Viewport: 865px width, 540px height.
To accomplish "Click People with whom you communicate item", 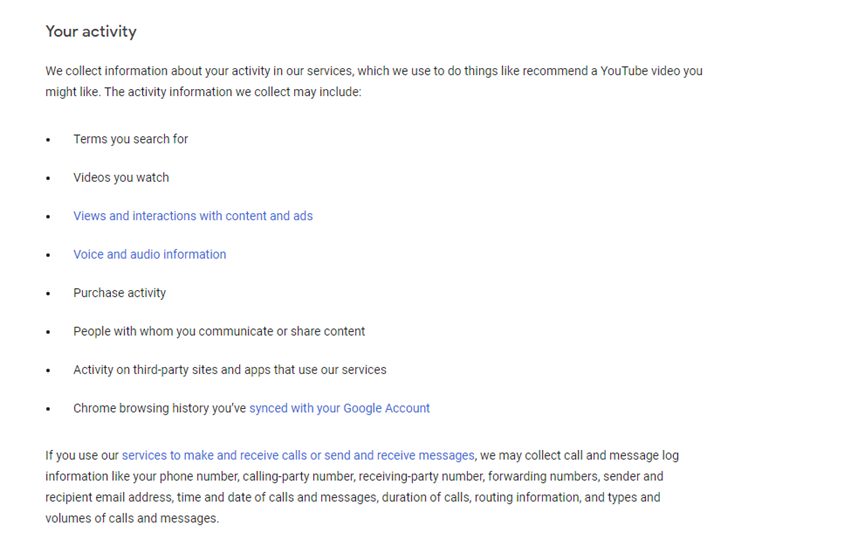I will coord(219,331).
